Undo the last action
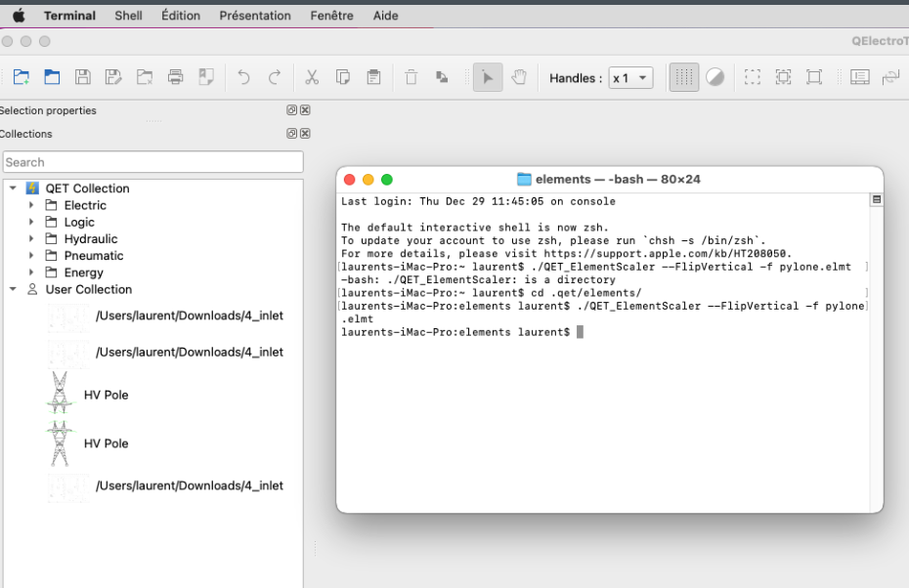This screenshot has height=588, width=909. coord(243,77)
